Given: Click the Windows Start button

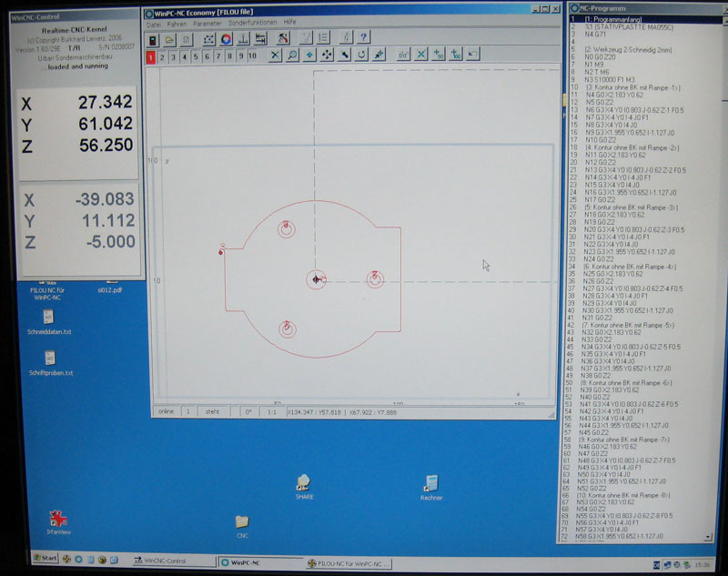Looking at the screenshot, I should pos(44,558).
